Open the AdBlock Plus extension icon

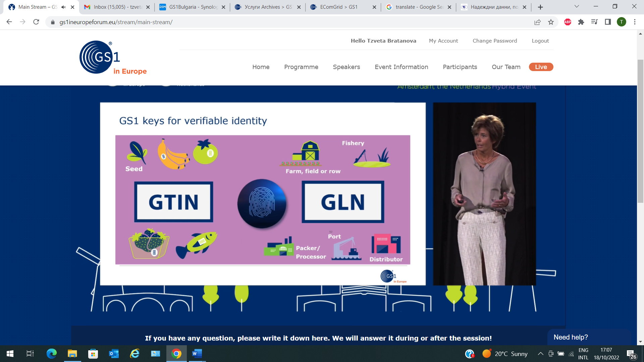pos(568,22)
